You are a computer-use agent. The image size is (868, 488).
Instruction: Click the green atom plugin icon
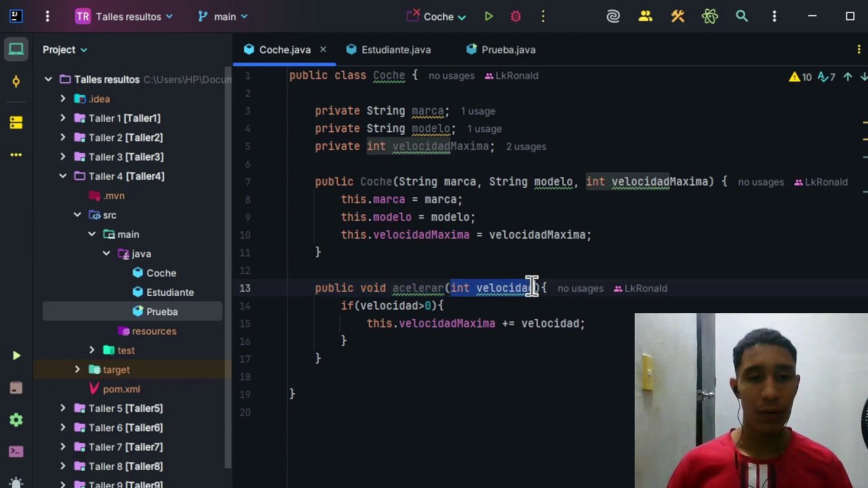[710, 16]
